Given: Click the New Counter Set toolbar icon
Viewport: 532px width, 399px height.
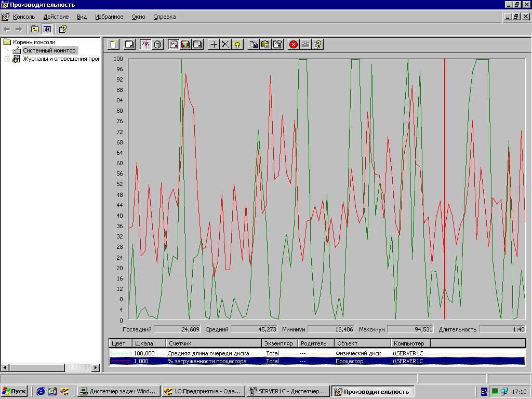Looking at the screenshot, I should [x=113, y=45].
